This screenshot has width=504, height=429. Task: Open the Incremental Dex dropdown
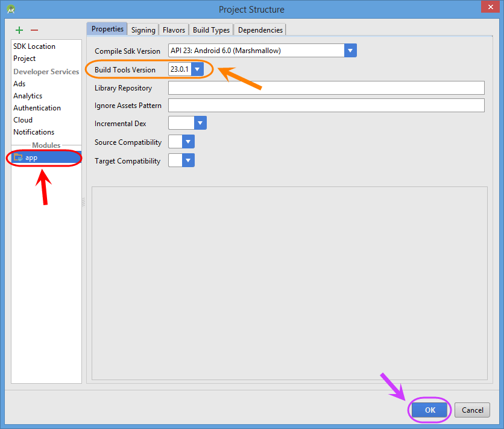tap(200, 123)
